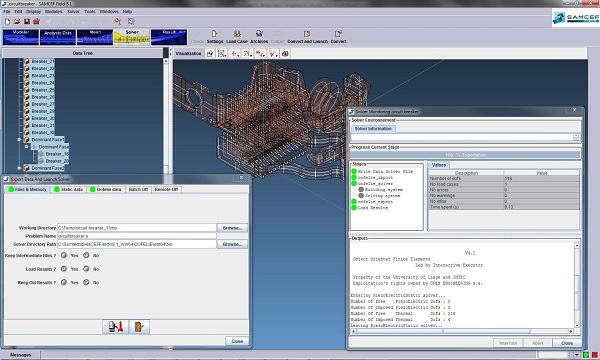The image size is (600, 360).
Task: Click the New document icon
Action: [7, 22]
